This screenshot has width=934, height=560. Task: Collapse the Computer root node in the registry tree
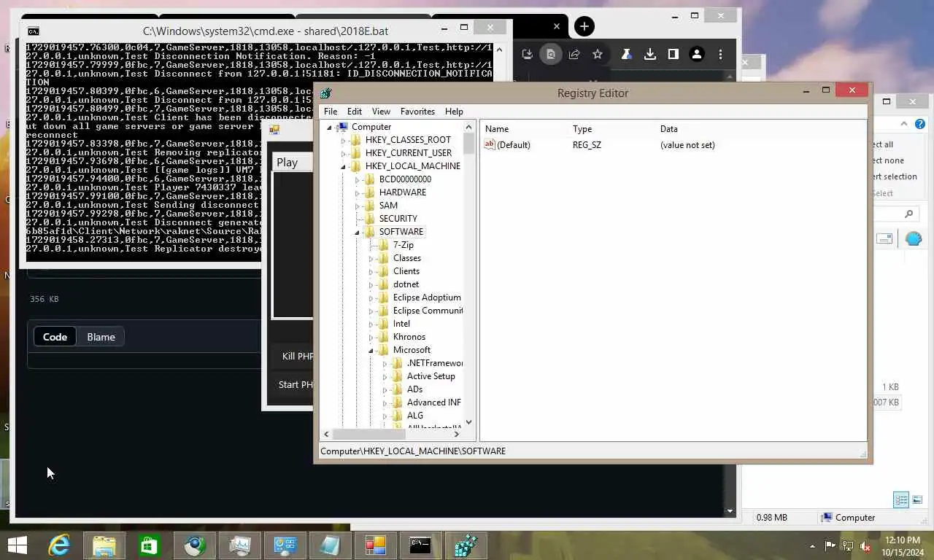point(329,127)
